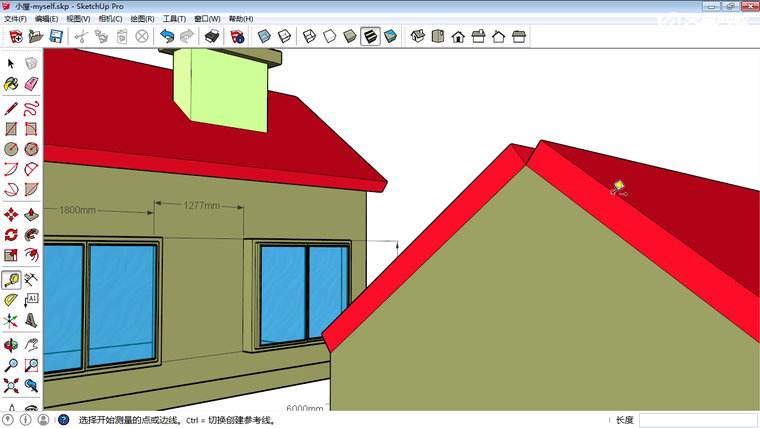Switch to Iso standard view
This screenshot has width=760, height=428.
click(x=416, y=37)
